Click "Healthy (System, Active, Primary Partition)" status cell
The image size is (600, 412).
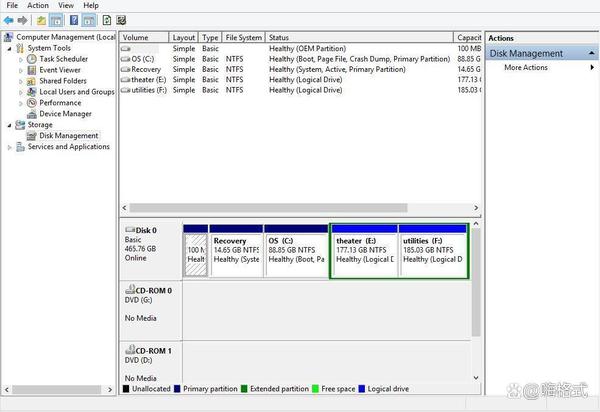[x=337, y=70]
